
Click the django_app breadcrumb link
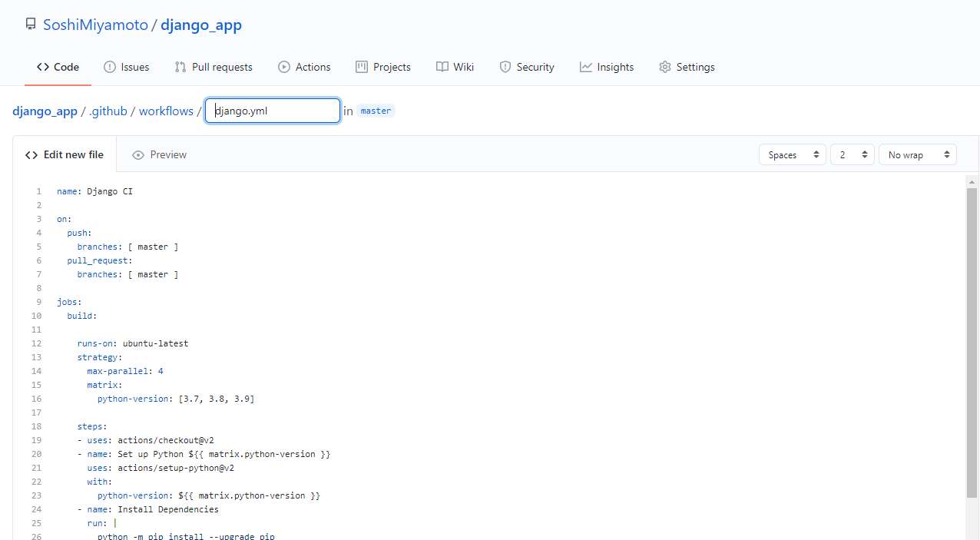pyautogui.click(x=45, y=111)
